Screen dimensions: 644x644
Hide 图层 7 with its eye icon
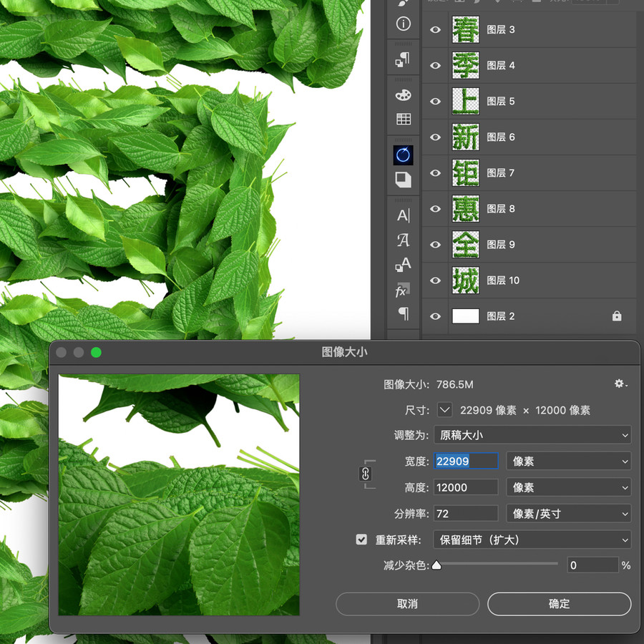435,173
